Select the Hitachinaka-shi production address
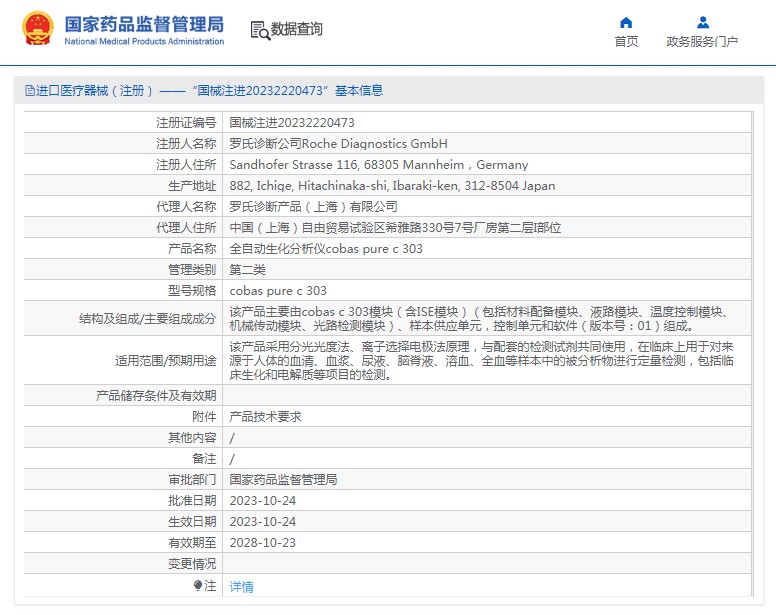 392,186
